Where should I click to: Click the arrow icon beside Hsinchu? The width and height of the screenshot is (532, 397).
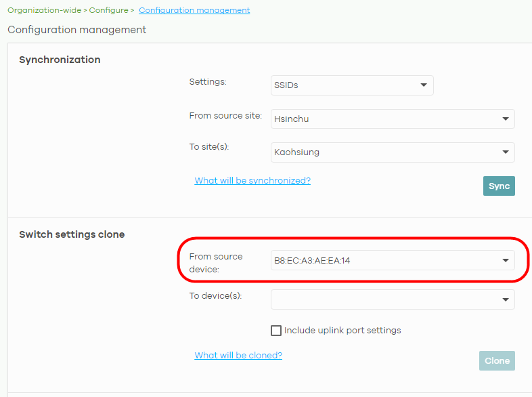[x=505, y=119]
